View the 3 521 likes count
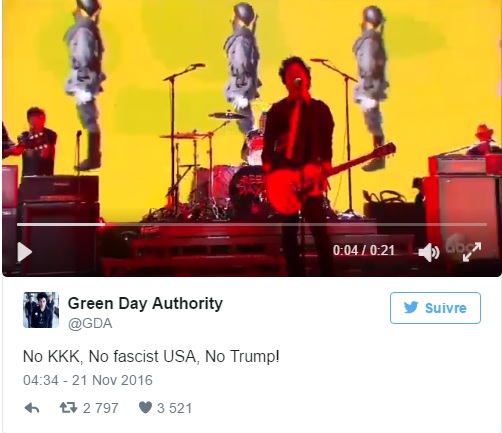Image resolution: width=502 pixels, height=433 pixels. tap(174, 408)
